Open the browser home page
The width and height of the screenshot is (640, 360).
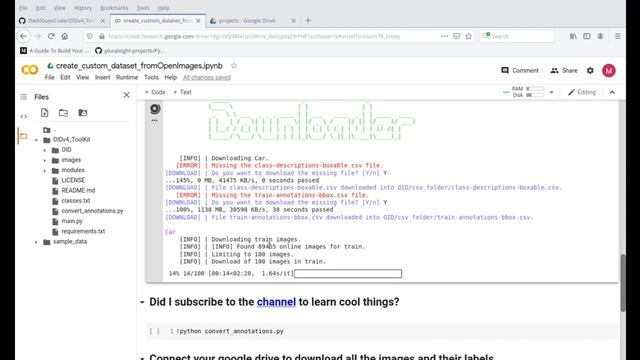pos(64,36)
